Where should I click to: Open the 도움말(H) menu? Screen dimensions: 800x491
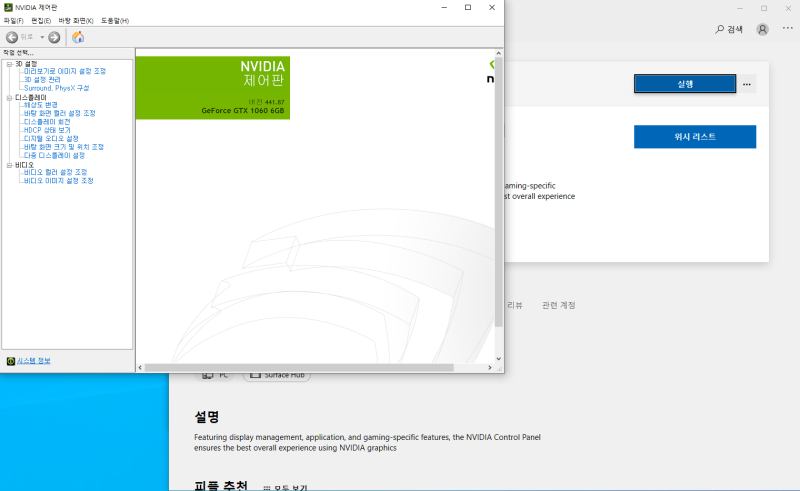coord(115,21)
